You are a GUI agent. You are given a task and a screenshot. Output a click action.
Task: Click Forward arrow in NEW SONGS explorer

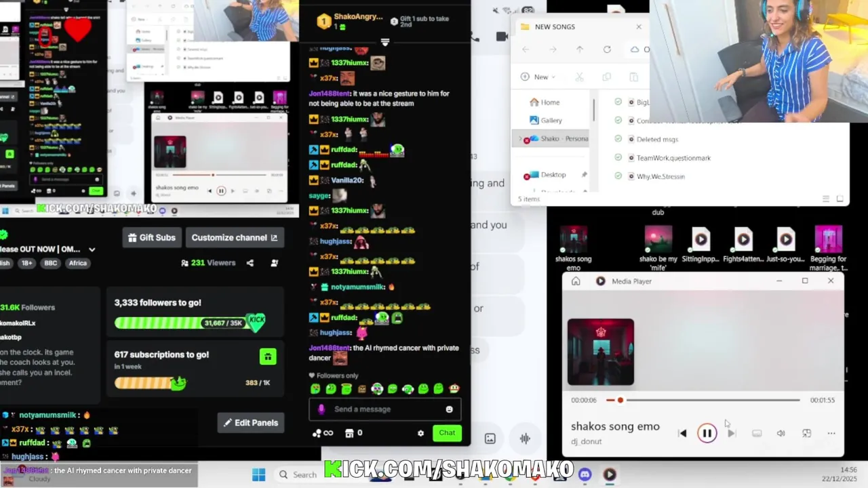(553, 49)
